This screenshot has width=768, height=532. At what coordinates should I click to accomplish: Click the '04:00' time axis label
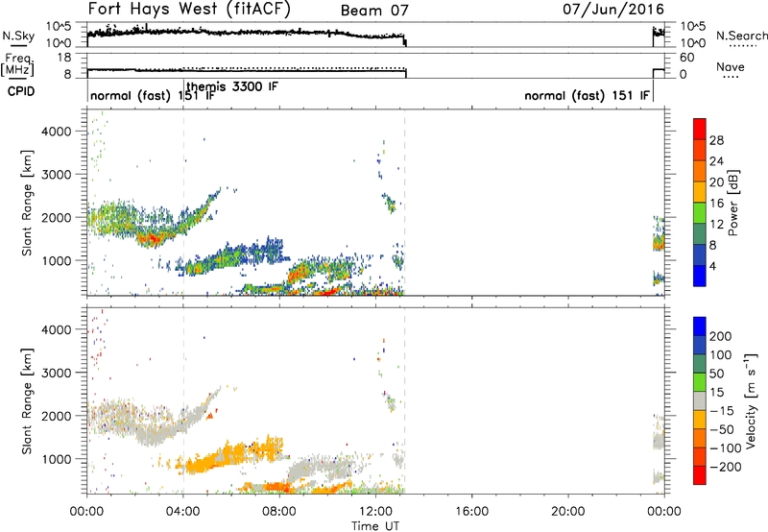183,512
